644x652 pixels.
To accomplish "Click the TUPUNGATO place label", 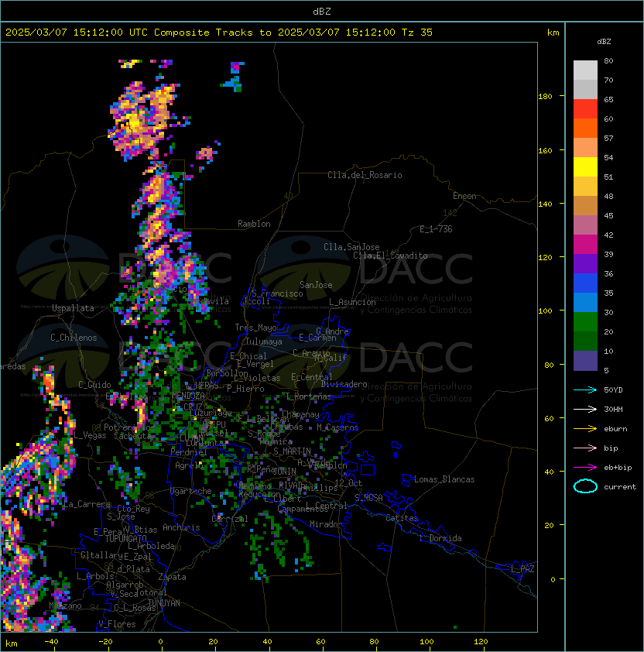I will click(x=125, y=538).
